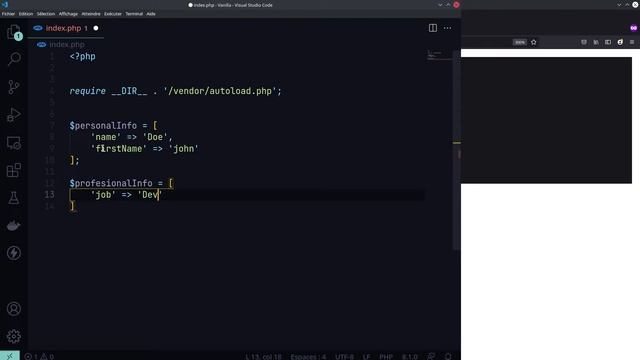Viewport: 640px width, 360px height.
Task: Open the browser account avatar icon
Action: [620, 42]
